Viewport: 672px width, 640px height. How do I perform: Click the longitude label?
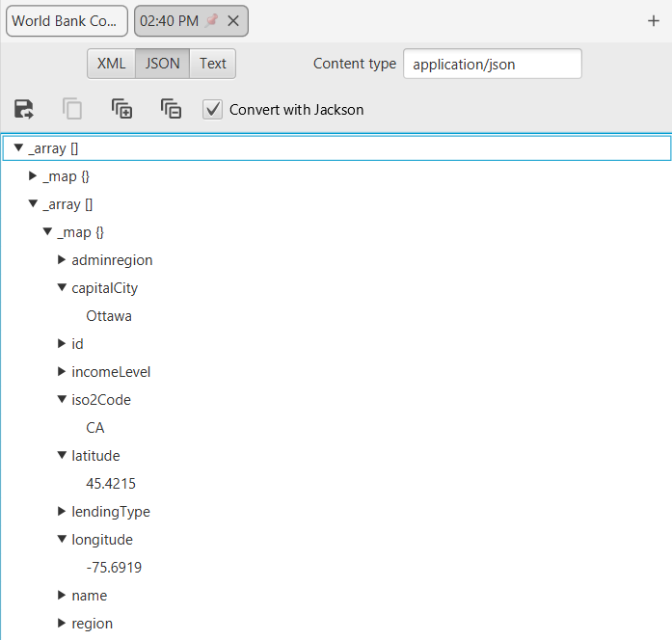pos(102,540)
